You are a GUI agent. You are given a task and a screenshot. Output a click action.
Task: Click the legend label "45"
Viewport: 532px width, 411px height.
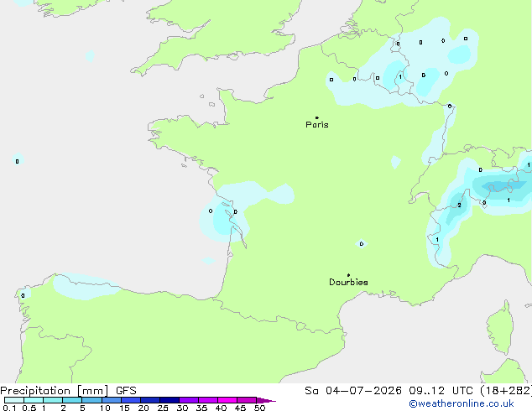pyautogui.click(x=240, y=408)
